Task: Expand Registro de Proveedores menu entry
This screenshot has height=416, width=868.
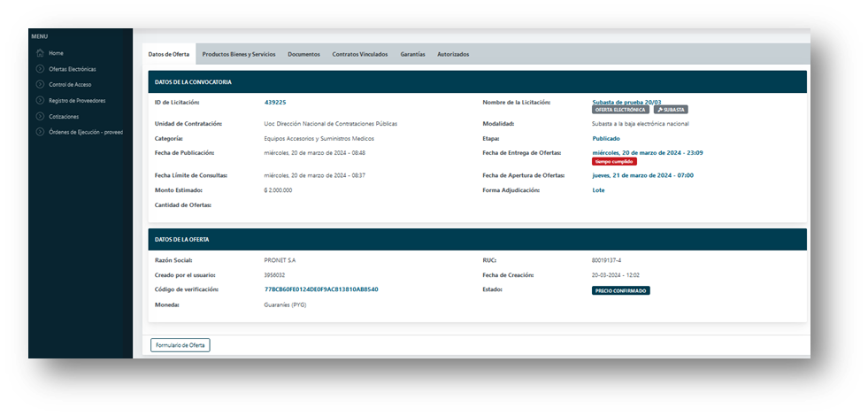Action: tap(77, 101)
